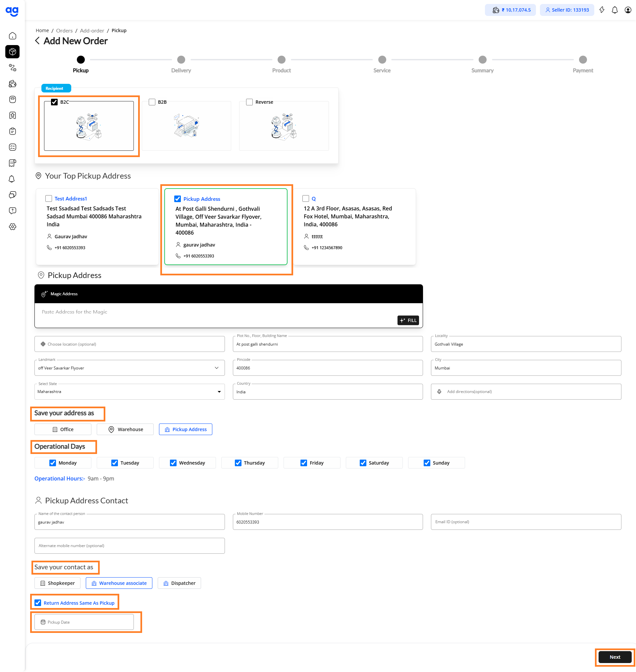Open the Pickup Date picker field
636x672 pixels.
click(84, 622)
